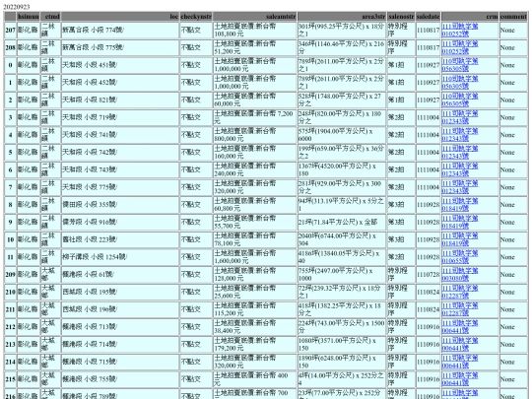Open the crm case link in row 5
Viewport: 532px width, 399px height.
point(460,153)
